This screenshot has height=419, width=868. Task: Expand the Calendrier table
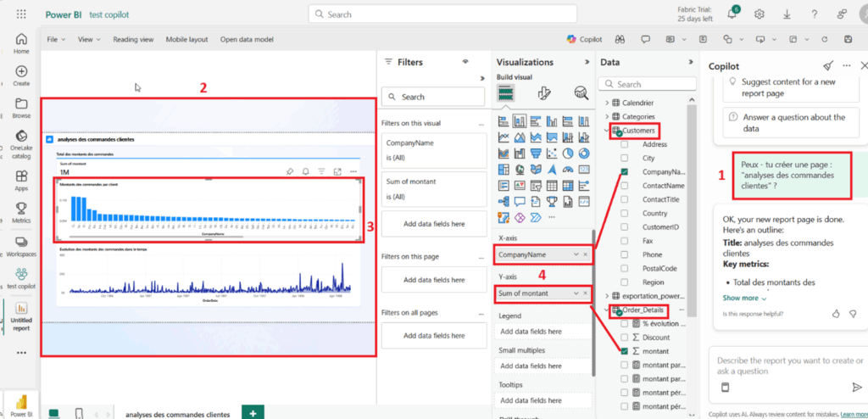point(607,103)
